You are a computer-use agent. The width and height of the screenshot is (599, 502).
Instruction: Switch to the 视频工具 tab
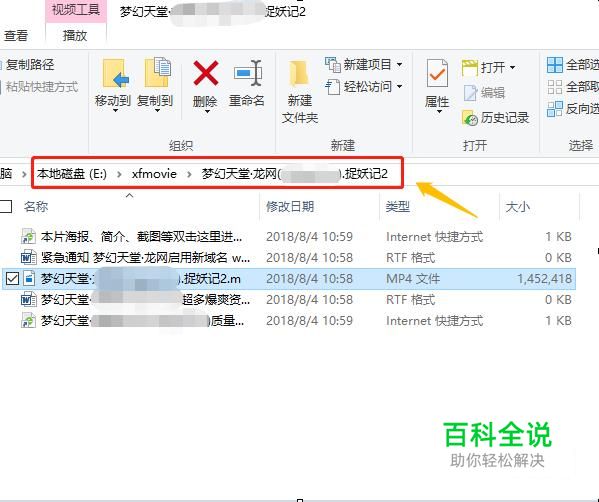click(x=76, y=10)
